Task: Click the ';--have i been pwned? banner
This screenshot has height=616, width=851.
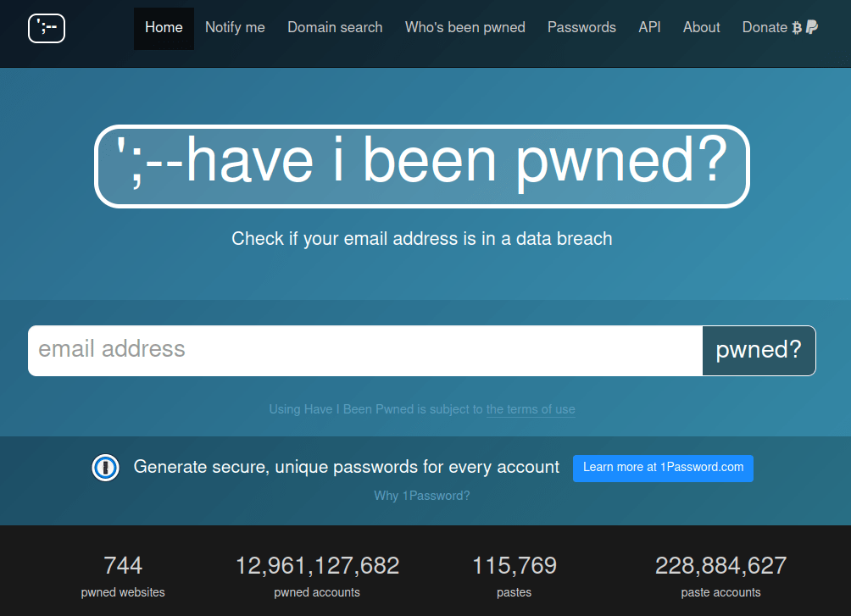Action: tap(422, 166)
